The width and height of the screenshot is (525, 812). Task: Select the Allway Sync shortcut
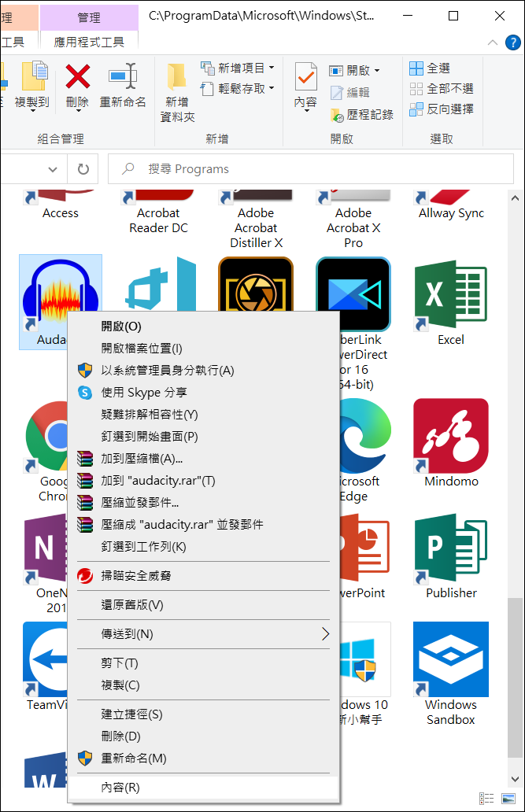[x=451, y=206]
